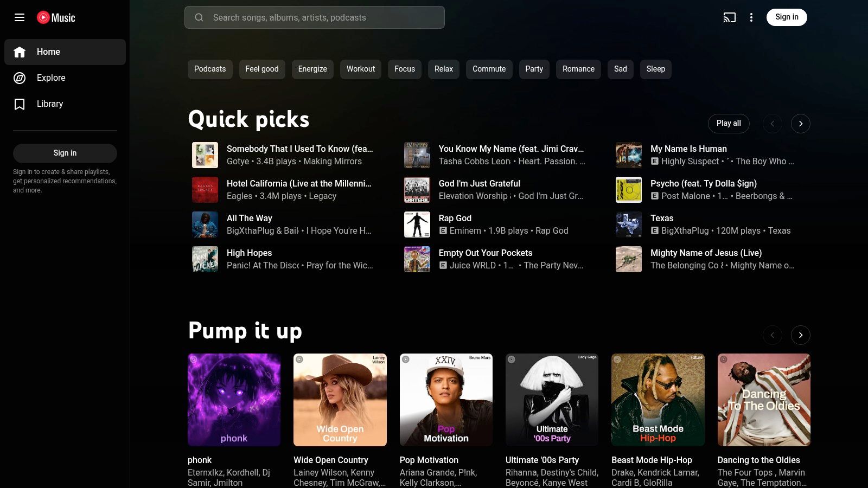Play You Know My Name thumbnail

[417, 155]
